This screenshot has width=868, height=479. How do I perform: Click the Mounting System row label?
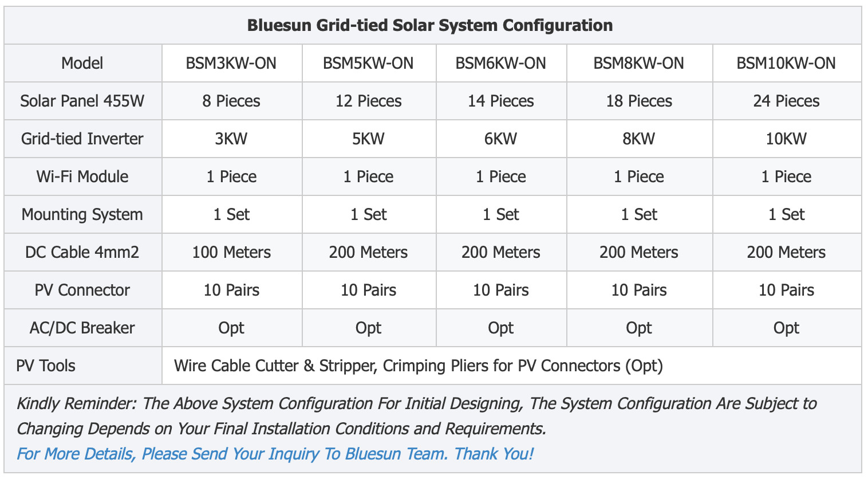pos(82,214)
